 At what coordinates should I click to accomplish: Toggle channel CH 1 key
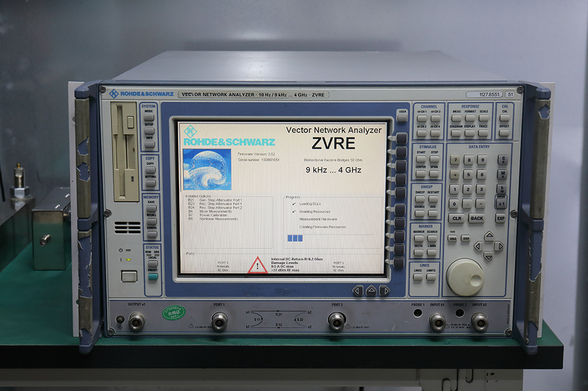(421, 118)
